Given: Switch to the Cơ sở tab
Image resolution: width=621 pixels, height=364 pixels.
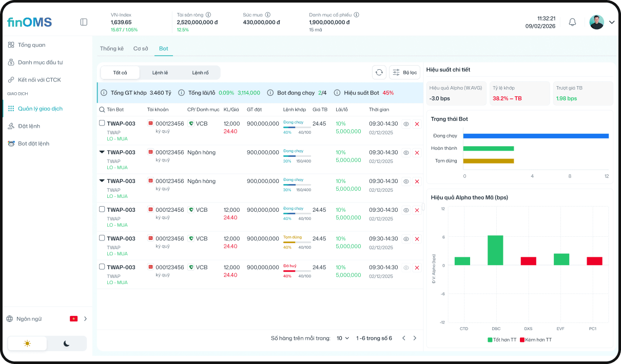Looking at the screenshot, I should 141,48.
